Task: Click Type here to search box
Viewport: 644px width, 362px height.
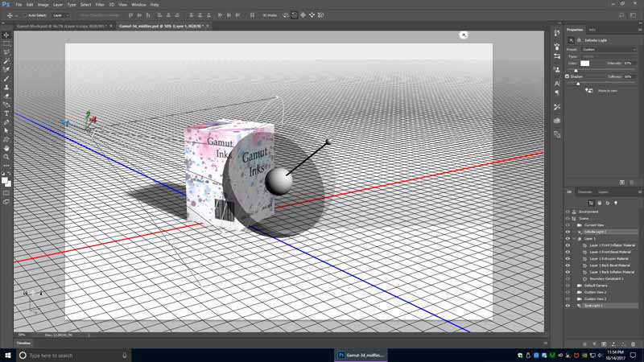Action: [74, 355]
